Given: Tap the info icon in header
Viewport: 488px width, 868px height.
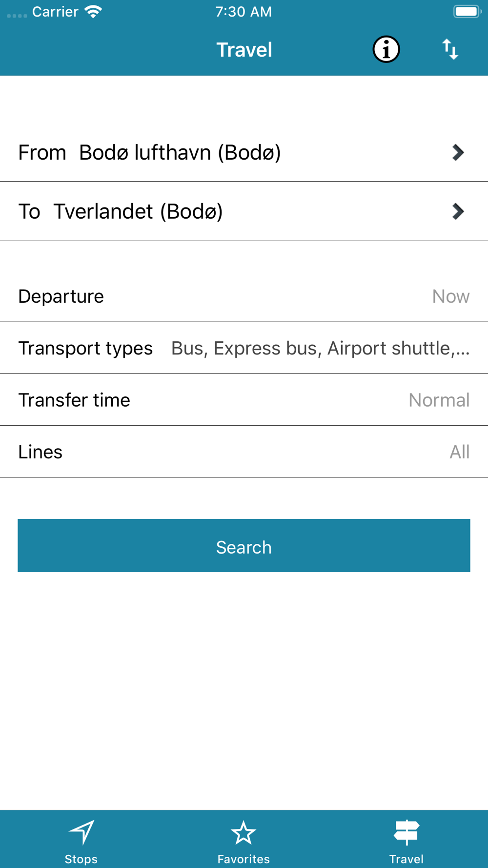Looking at the screenshot, I should (x=386, y=49).
